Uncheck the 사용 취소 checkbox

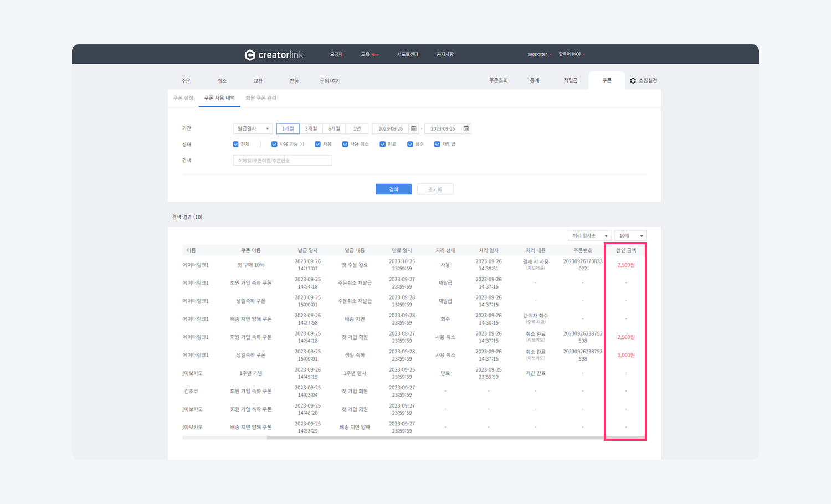pos(345,144)
